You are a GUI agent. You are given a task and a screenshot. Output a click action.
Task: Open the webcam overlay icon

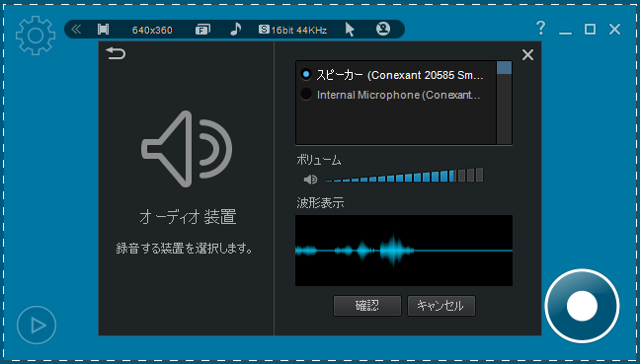(383, 29)
